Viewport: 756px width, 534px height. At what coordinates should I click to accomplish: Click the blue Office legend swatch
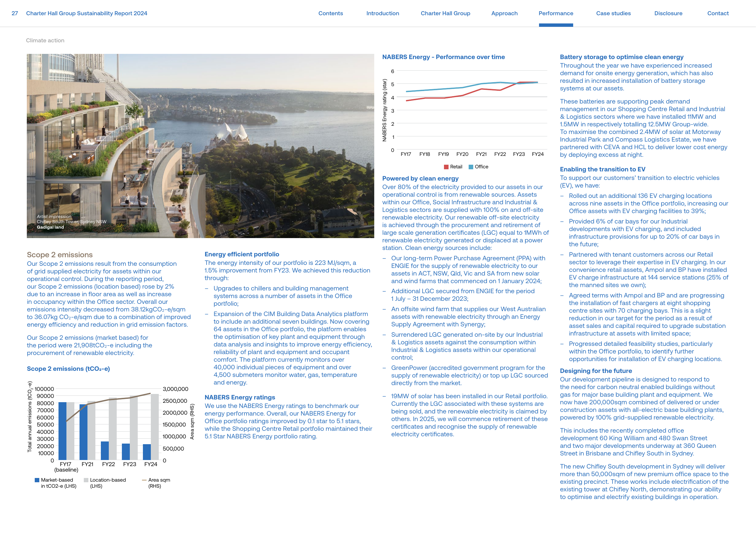471,167
